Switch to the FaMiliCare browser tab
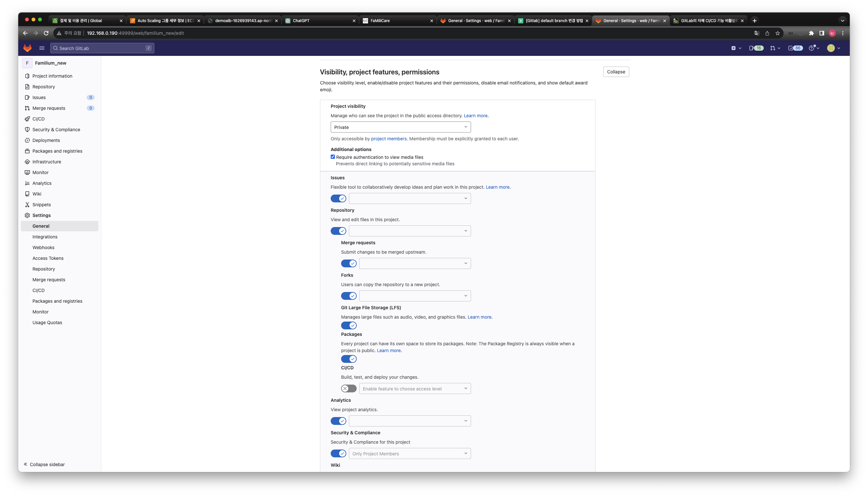868x496 pixels. point(398,20)
